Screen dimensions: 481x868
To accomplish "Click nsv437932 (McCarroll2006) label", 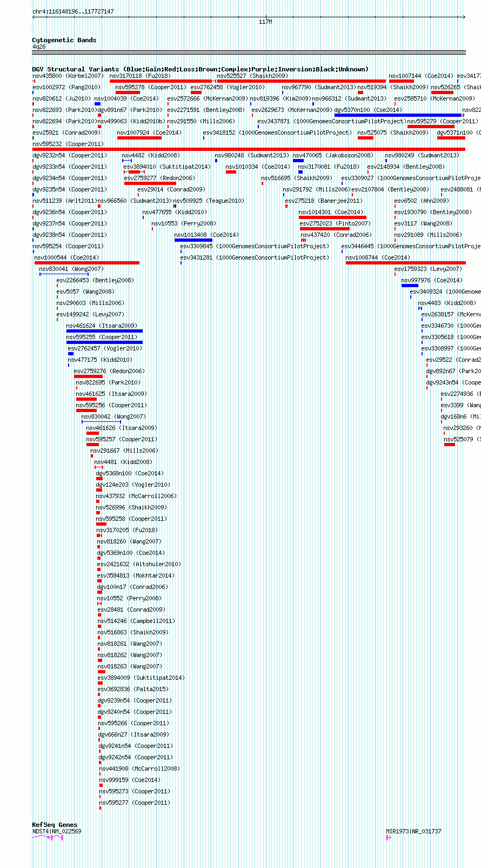I will [136, 496].
